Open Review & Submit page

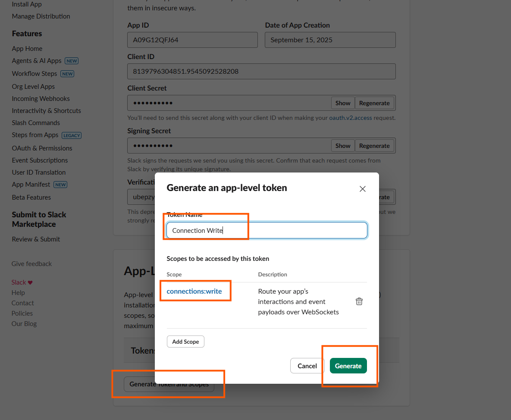[36, 239]
